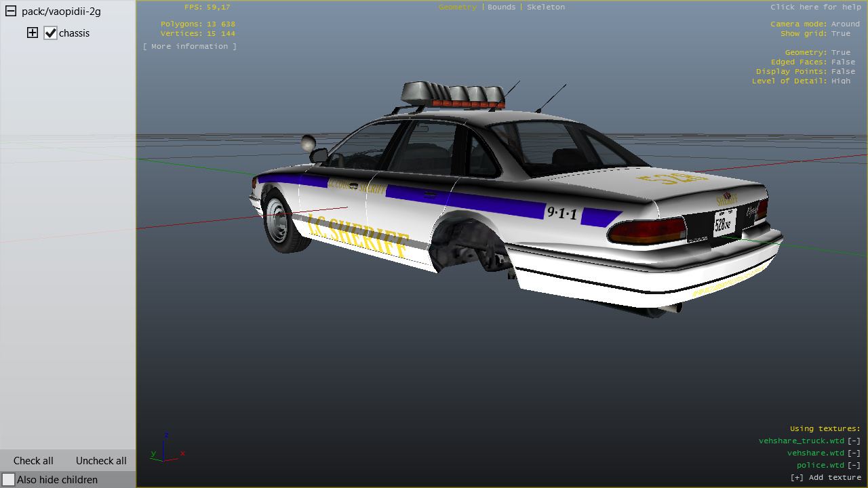Open Click here for help link
Image resolution: width=868 pixels, height=488 pixels.
pos(816,7)
